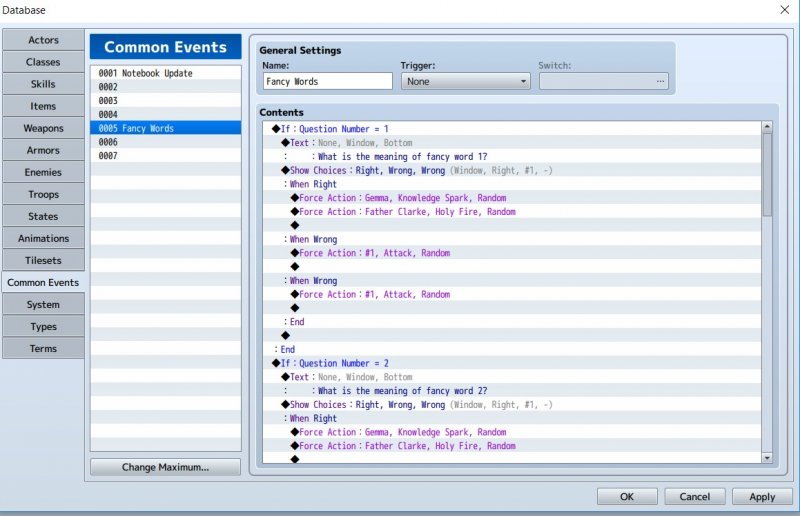Click the Contents scrollbar down arrow

tap(767, 458)
